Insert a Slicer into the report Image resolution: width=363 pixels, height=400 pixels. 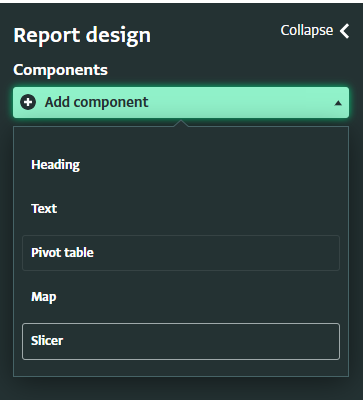coord(181,341)
